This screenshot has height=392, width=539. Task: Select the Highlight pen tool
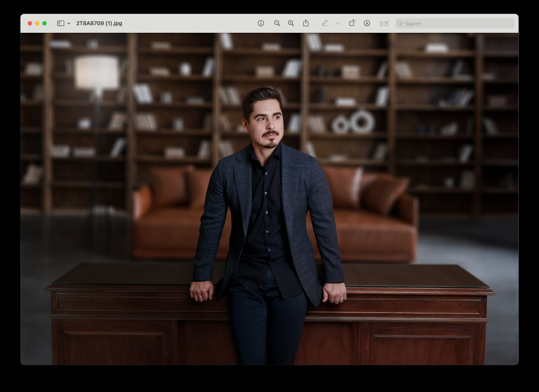pos(325,23)
